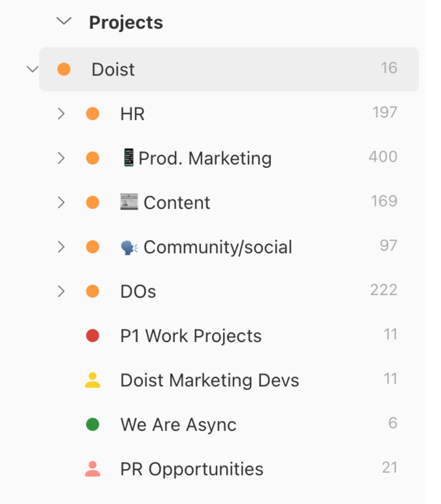Collapse the Doist project chevron
Screen dimensions: 441x504
(32, 69)
